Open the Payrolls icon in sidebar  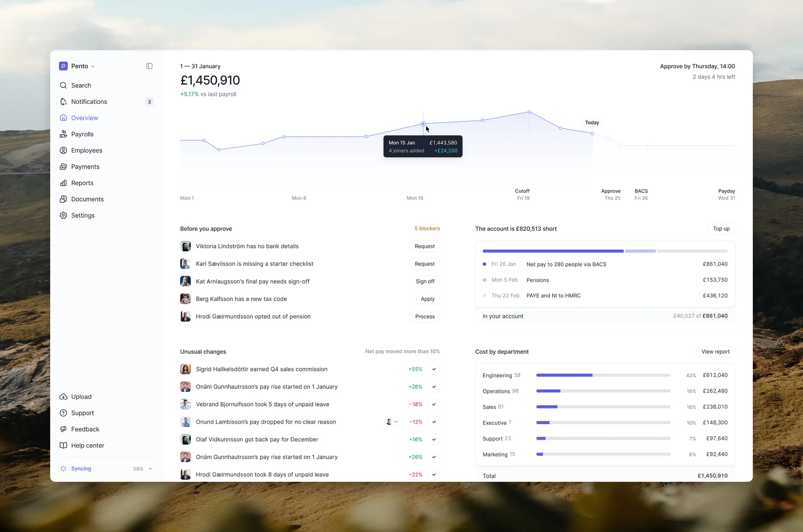pyautogui.click(x=63, y=134)
